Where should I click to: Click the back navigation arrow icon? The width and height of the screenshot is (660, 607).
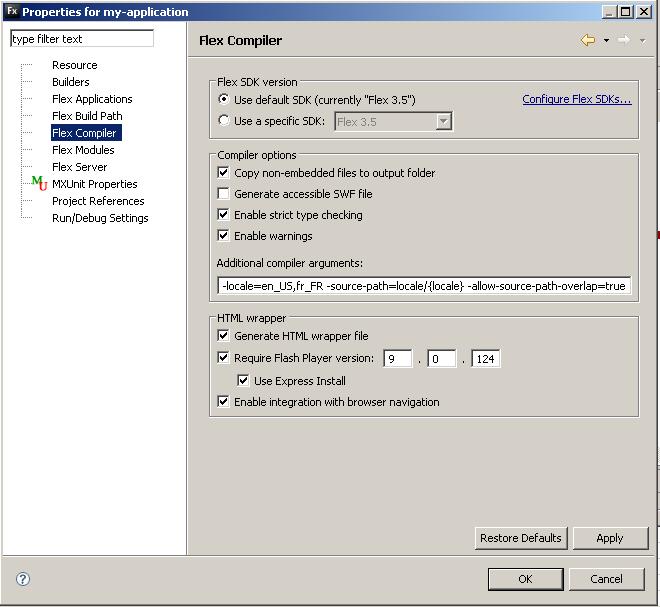588,40
